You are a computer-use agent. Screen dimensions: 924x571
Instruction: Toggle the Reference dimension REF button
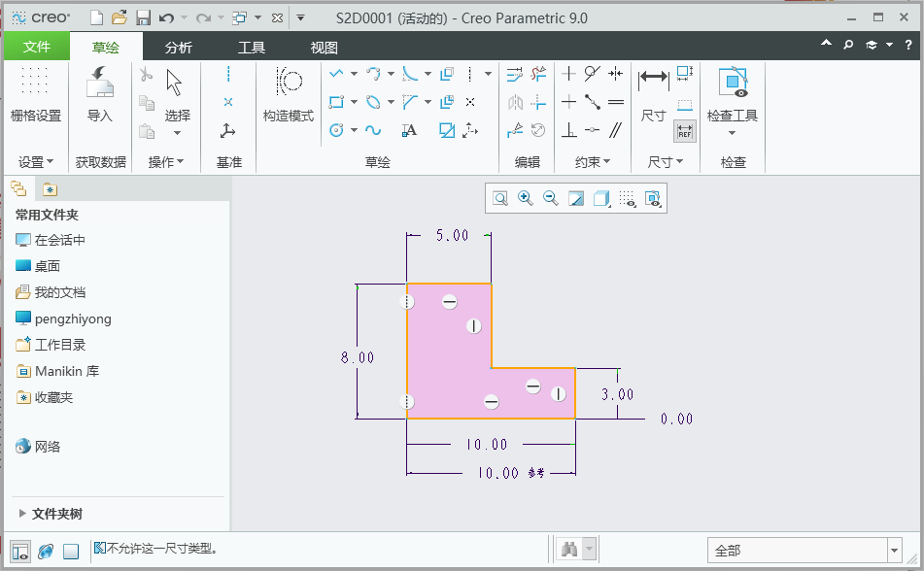(x=685, y=131)
